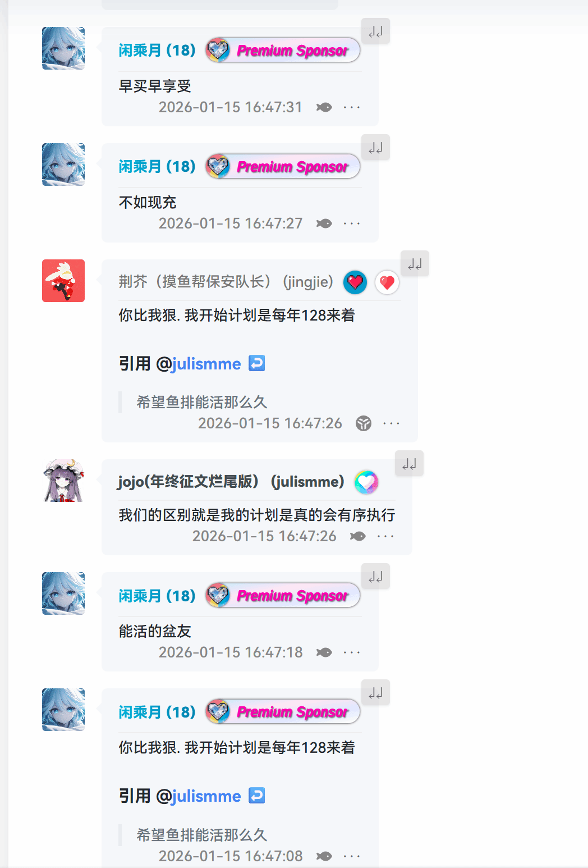This screenshot has width=588, height=868.
Task: Open jingjie's red rabbit avatar
Action: 63,281
